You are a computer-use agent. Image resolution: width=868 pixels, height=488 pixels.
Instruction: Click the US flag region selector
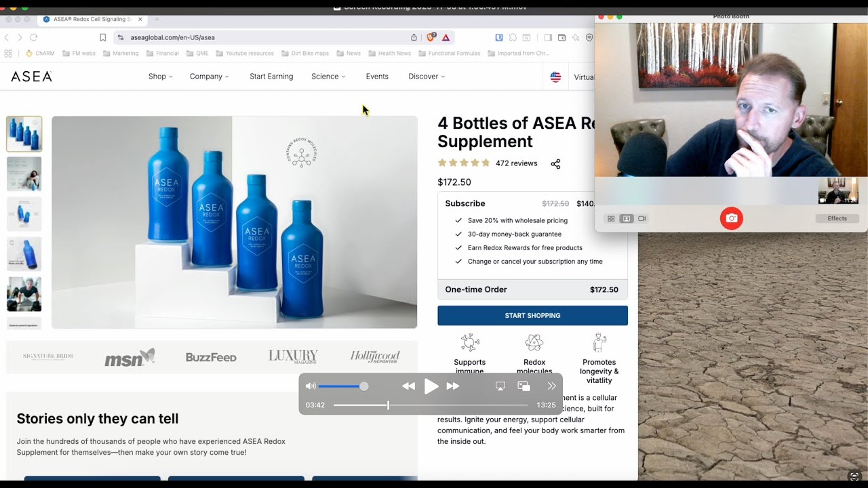tap(555, 77)
